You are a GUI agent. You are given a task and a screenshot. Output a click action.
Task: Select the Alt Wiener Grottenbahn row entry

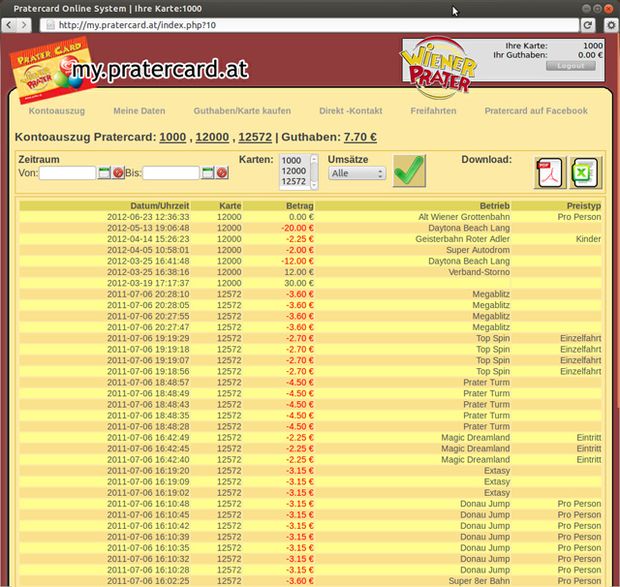pyautogui.click(x=464, y=217)
